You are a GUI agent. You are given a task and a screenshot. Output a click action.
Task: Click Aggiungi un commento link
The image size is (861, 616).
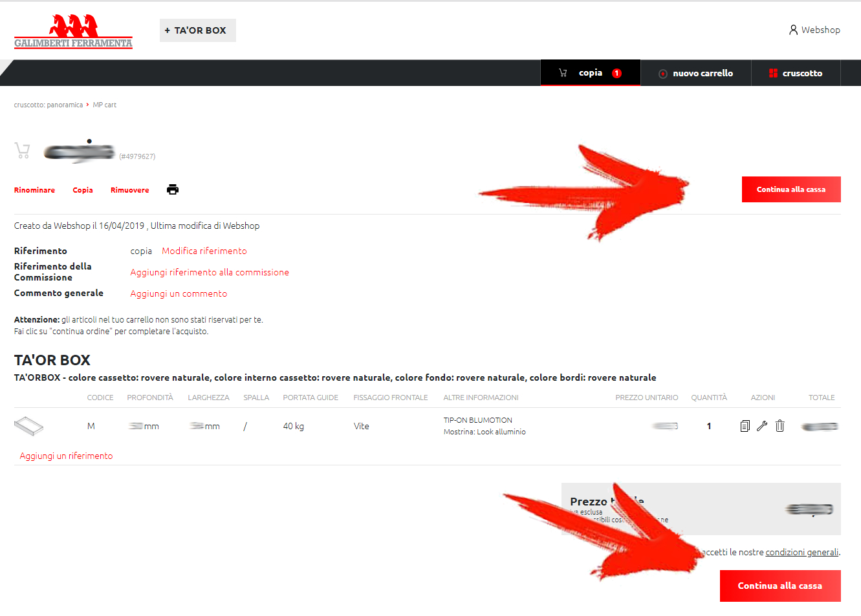(179, 293)
